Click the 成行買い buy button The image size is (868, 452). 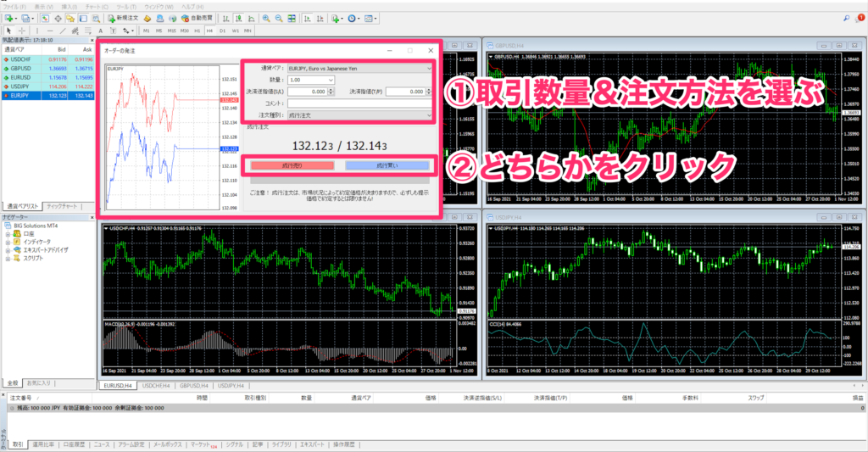click(387, 165)
